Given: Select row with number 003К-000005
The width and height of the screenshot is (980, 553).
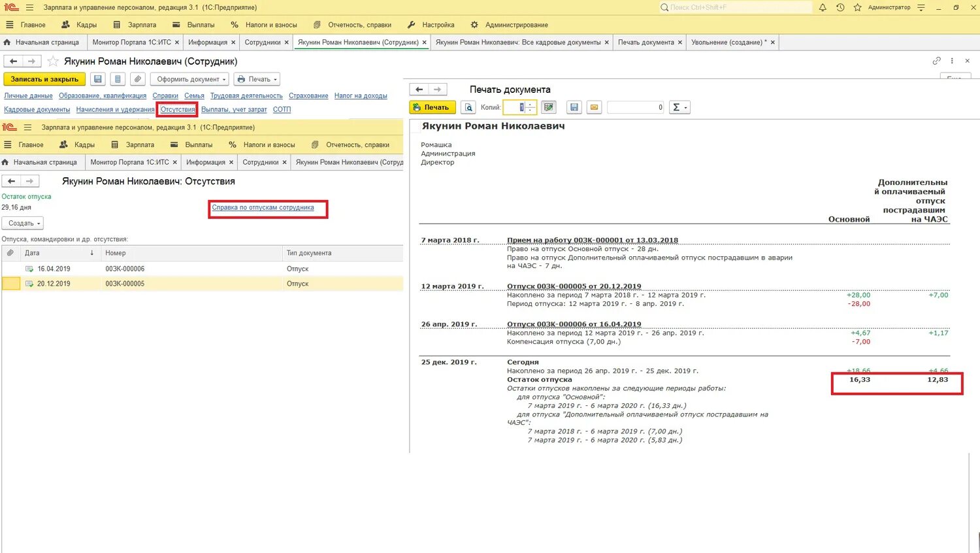Looking at the screenshot, I should (202, 284).
